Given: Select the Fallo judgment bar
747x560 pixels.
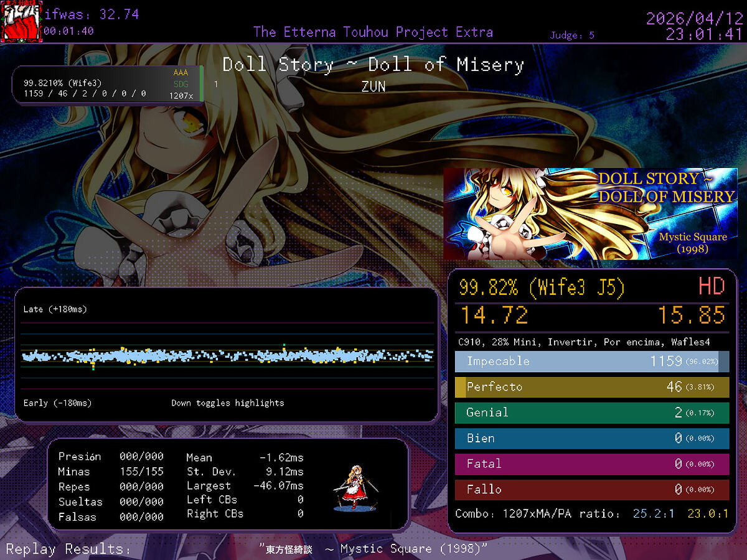Looking at the screenshot, I should tap(592, 490).
